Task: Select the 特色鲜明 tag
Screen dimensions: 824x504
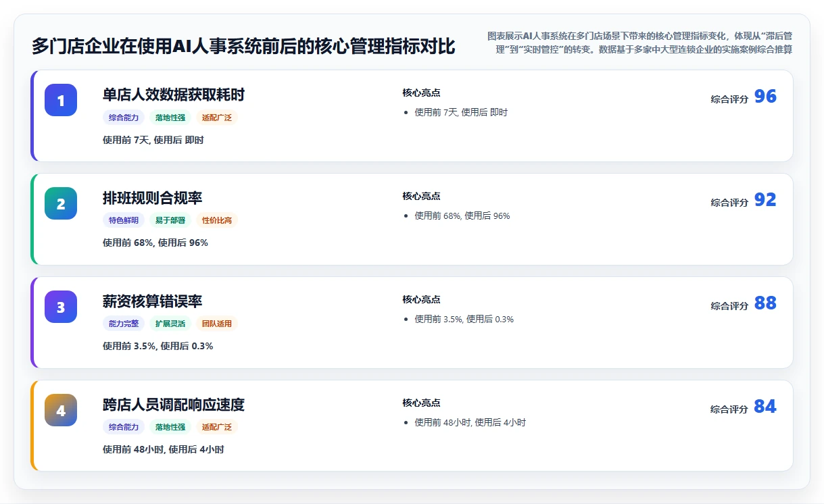Action: (124, 220)
